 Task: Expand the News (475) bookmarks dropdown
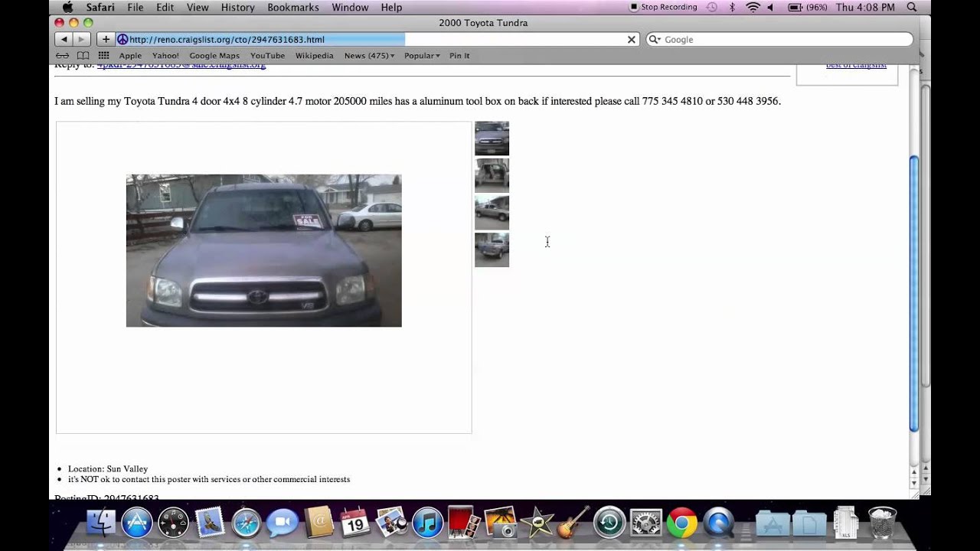pyautogui.click(x=369, y=55)
